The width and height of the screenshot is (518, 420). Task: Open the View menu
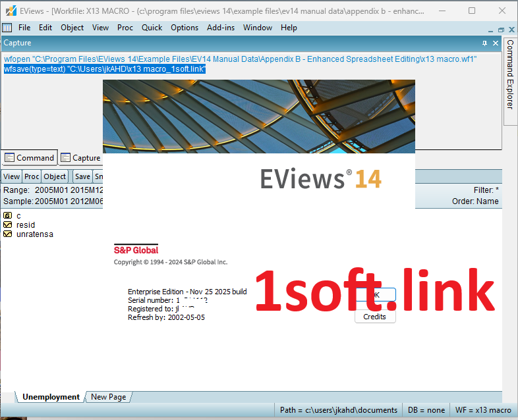[100, 28]
